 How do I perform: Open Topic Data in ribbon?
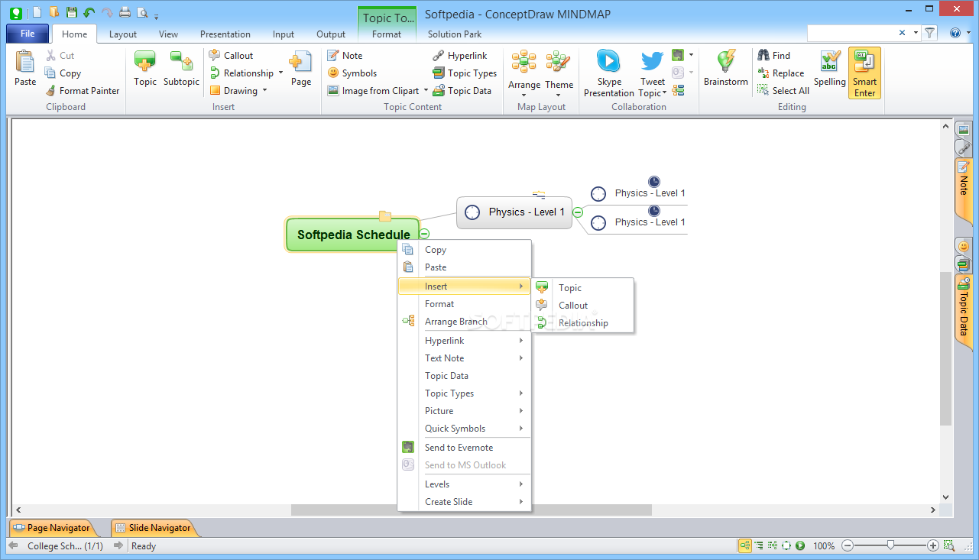click(462, 90)
